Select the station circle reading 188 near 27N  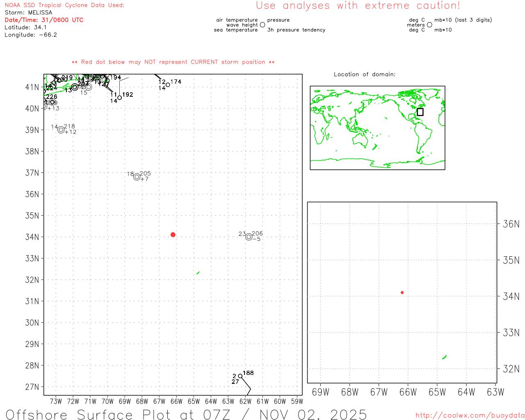240,376
